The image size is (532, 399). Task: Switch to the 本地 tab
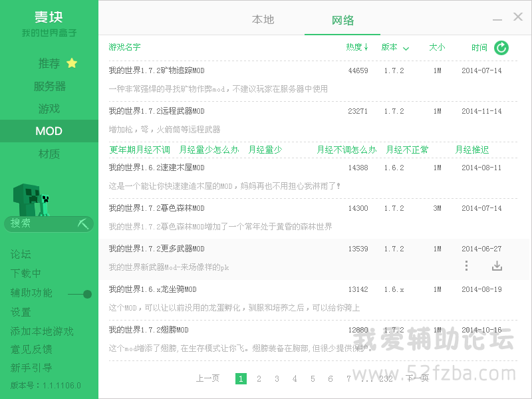(263, 20)
